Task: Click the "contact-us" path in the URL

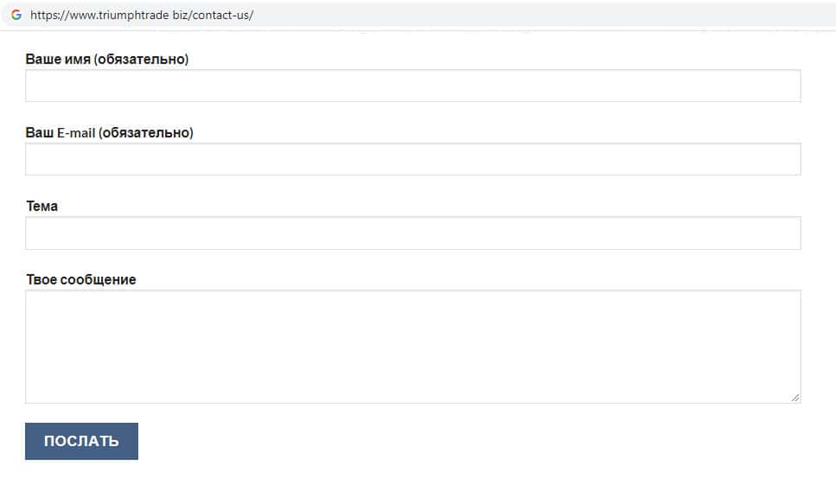Action: pos(220,16)
